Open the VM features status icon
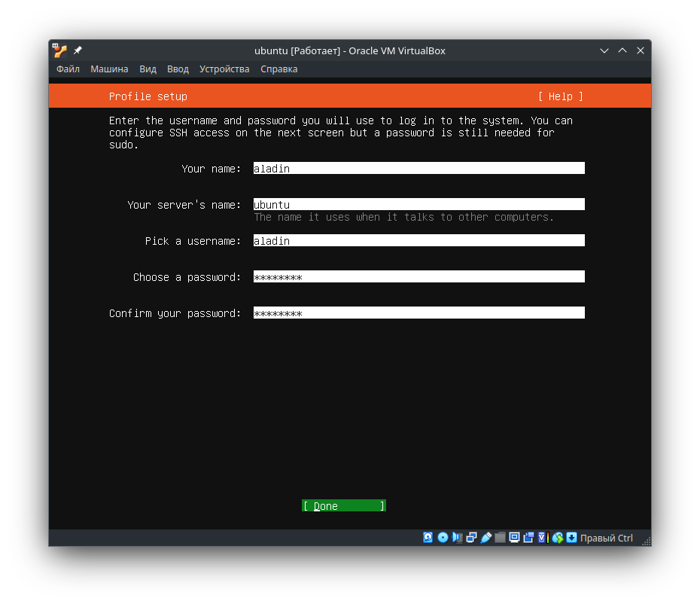 pyautogui.click(x=541, y=538)
